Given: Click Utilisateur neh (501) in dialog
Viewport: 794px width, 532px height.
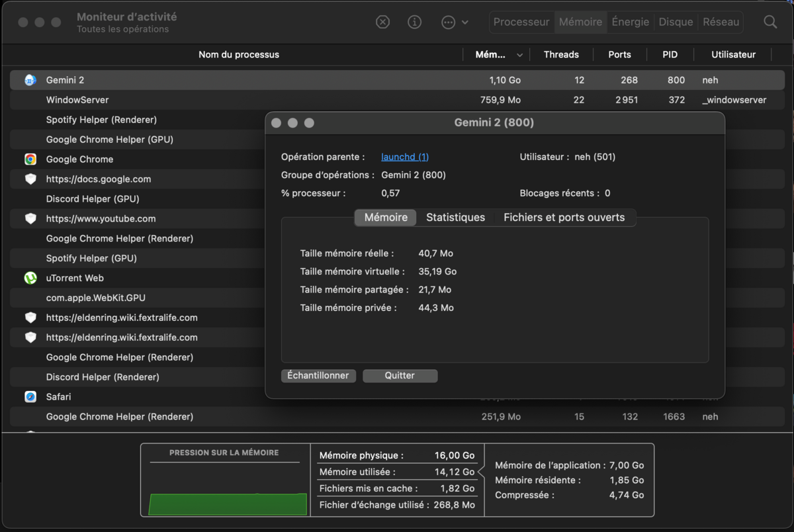Looking at the screenshot, I should point(595,157).
